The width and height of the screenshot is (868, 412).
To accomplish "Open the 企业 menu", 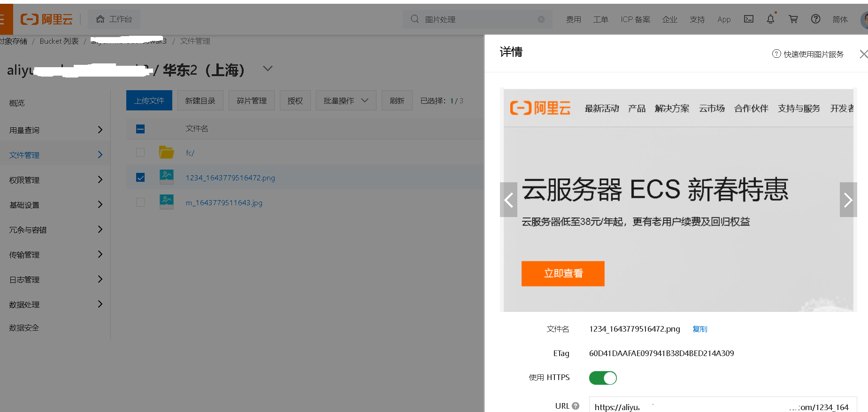I will pos(670,19).
